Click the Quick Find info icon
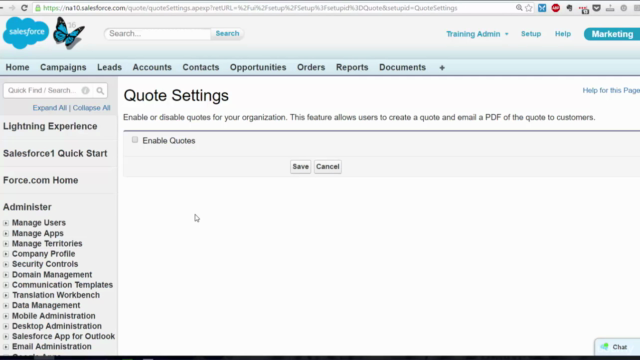The image size is (640, 360). [x=85, y=91]
